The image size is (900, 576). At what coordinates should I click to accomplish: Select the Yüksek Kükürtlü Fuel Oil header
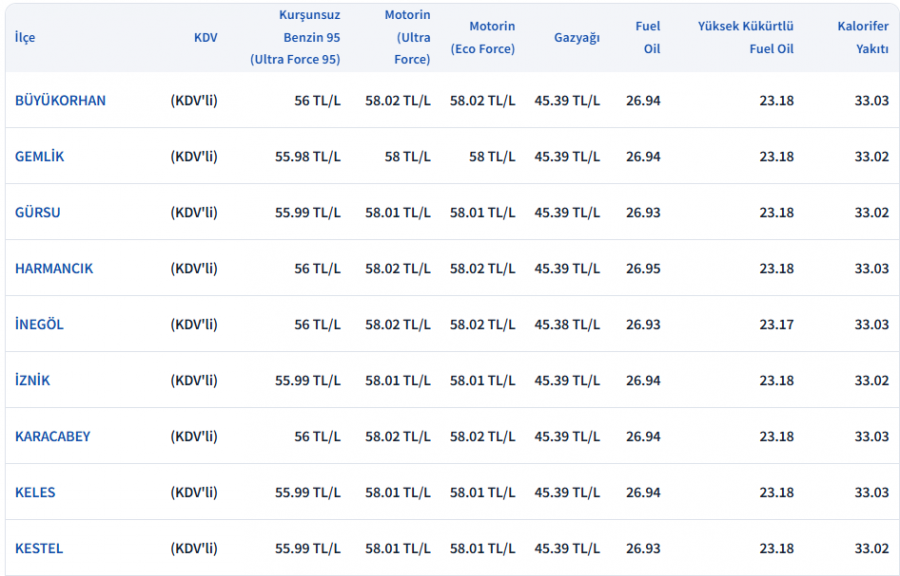click(745, 37)
